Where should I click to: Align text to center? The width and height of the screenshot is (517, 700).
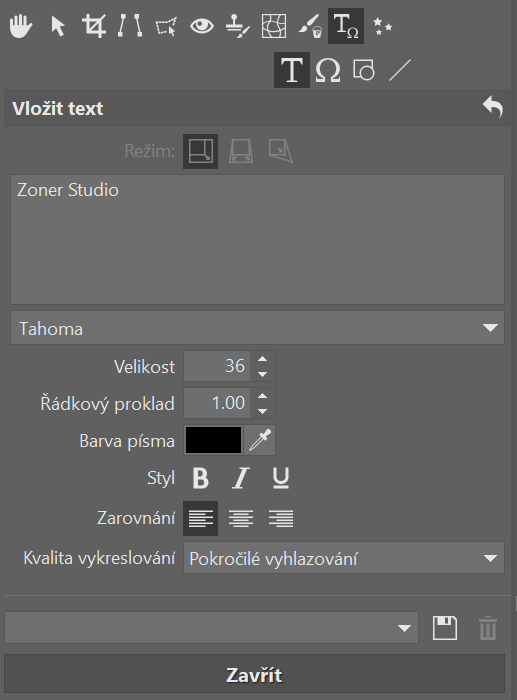[x=241, y=518]
